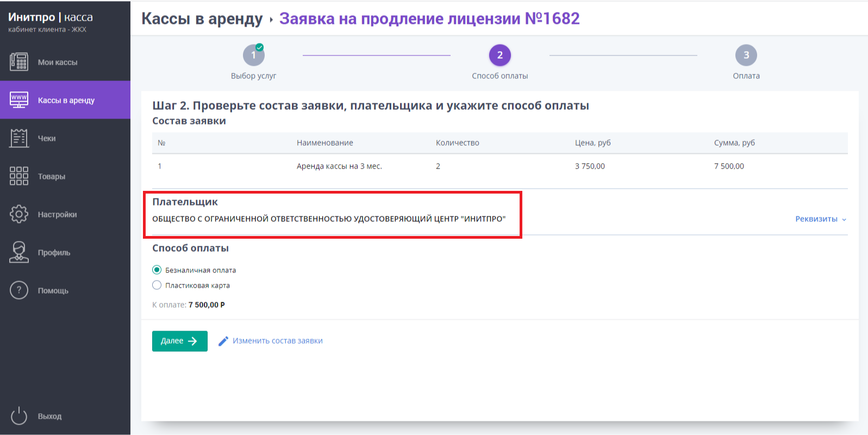Click the question mark icon for Помощь
Viewport: 868px width, 435px height.
(19, 290)
